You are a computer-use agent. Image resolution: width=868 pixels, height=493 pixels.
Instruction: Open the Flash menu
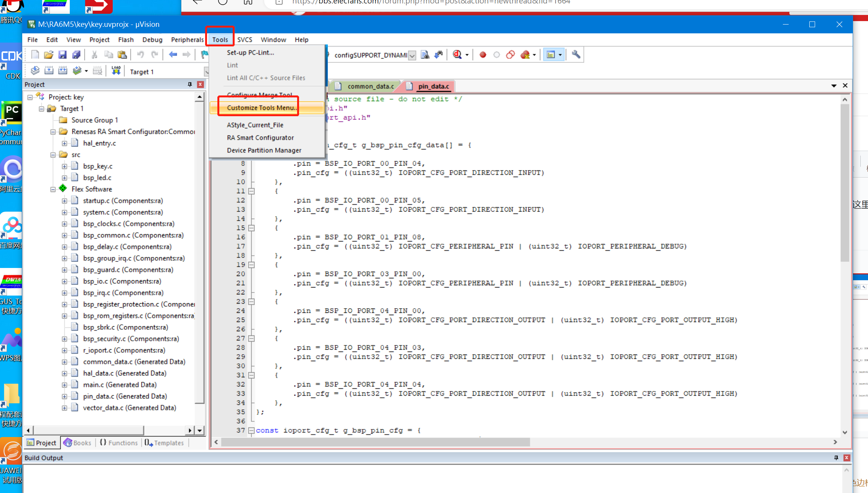(126, 39)
